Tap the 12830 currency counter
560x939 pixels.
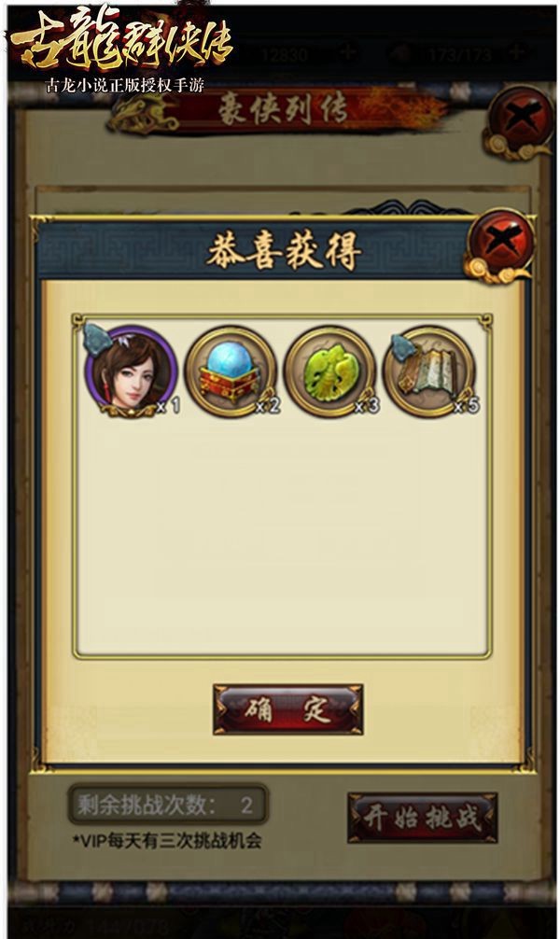285,55
